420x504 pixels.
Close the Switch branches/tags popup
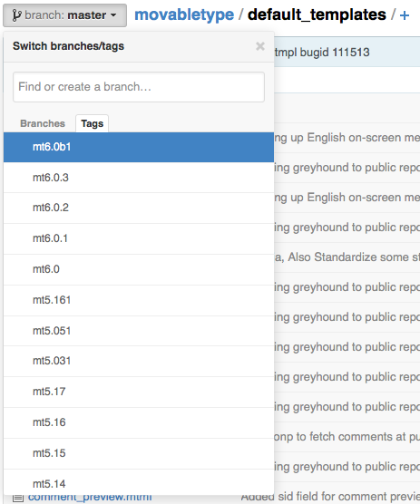click(x=259, y=46)
